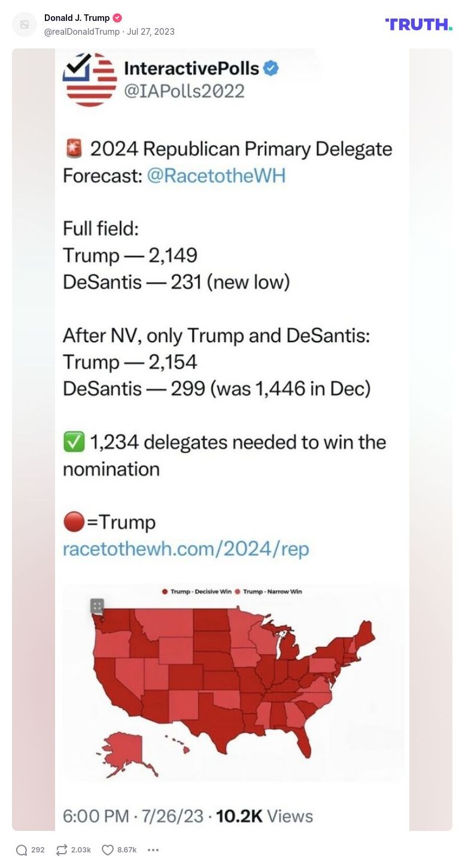Toggle the Trump - Narrow Win legend dot
Viewport: 465px width, 868px height.
(x=238, y=590)
